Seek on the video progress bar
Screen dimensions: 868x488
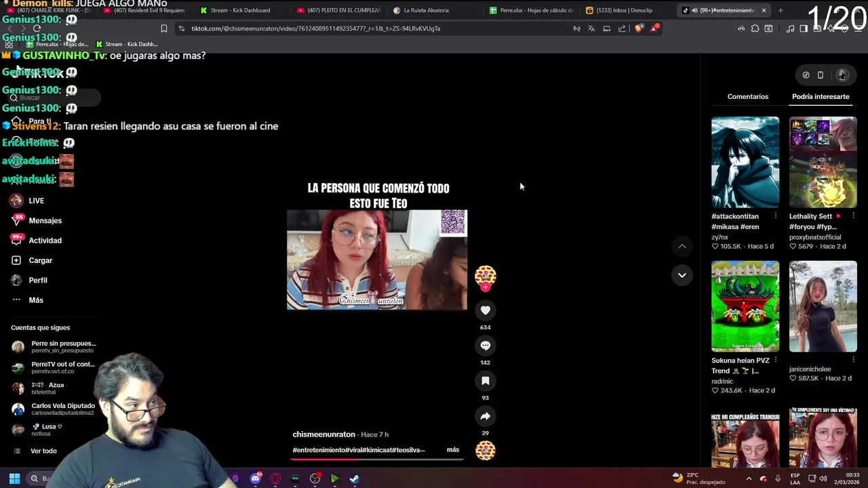click(x=377, y=460)
